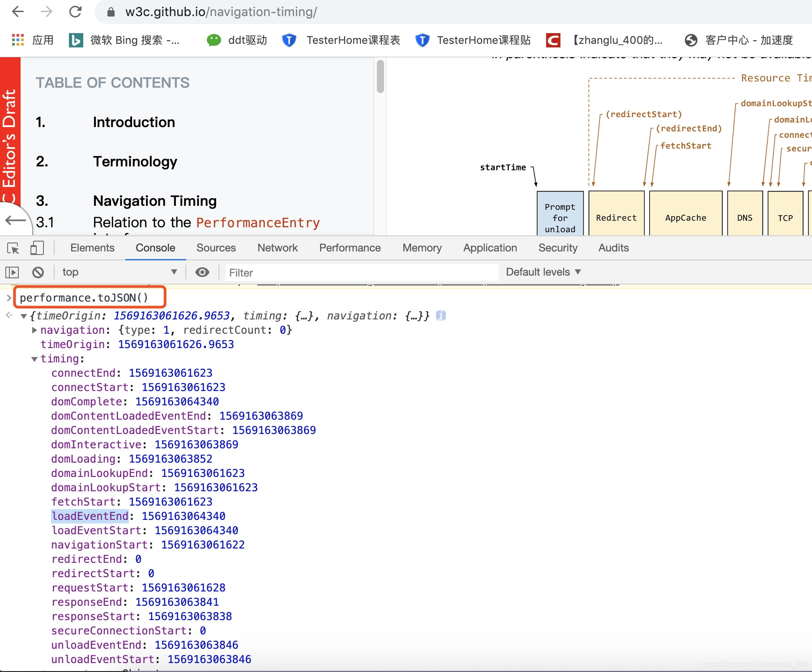Go to Introduction section

(134, 122)
